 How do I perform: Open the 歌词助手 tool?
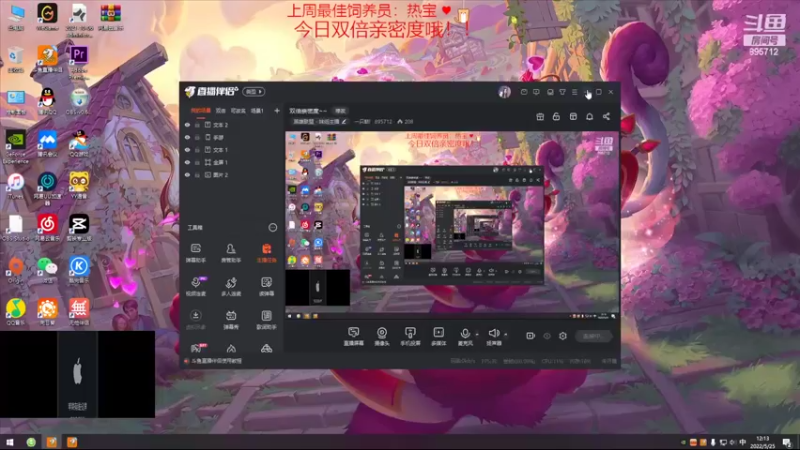[x=266, y=319]
